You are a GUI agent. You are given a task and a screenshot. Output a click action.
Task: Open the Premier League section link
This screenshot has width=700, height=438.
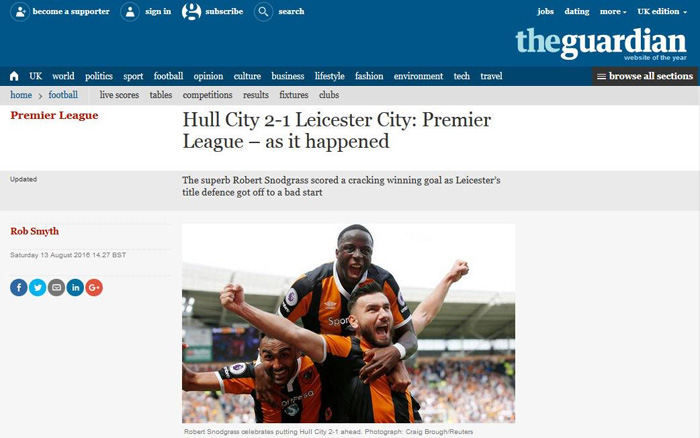click(x=54, y=115)
